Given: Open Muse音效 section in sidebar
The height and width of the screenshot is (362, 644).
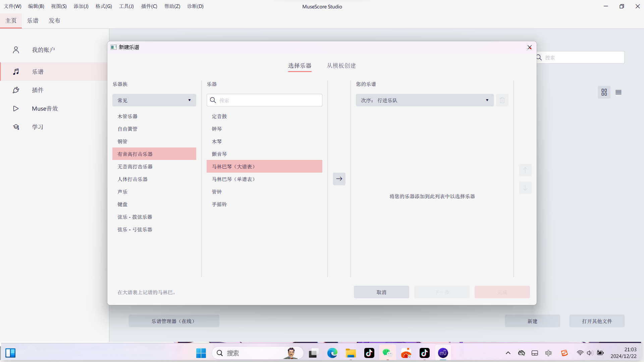Looking at the screenshot, I should (x=54, y=109).
